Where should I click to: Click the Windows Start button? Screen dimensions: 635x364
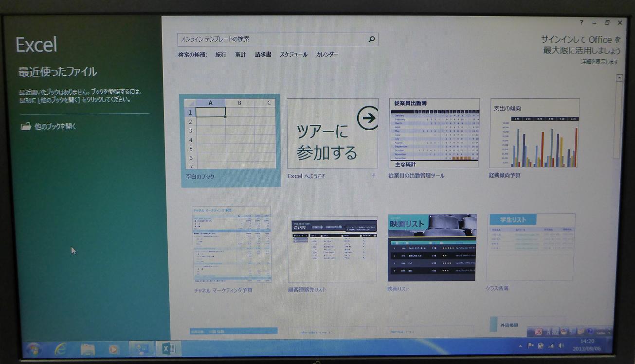(35, 348)
